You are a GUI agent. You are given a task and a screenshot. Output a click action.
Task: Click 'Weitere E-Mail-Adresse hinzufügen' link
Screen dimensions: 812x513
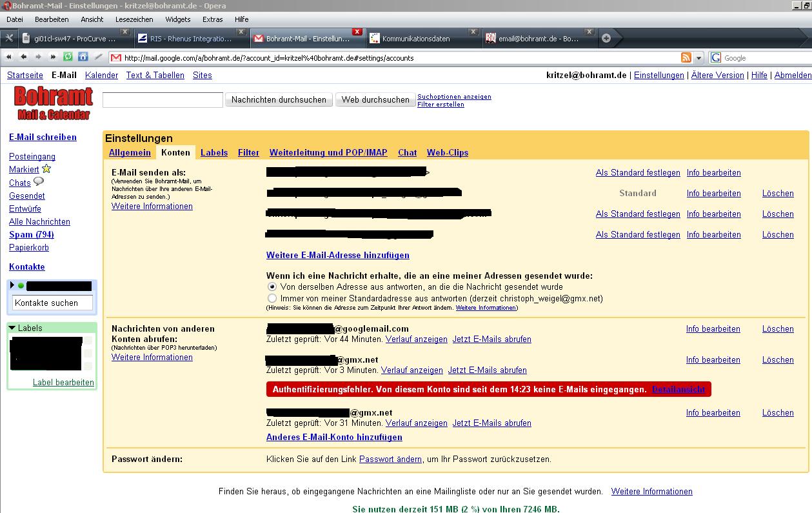click(337, 255)
